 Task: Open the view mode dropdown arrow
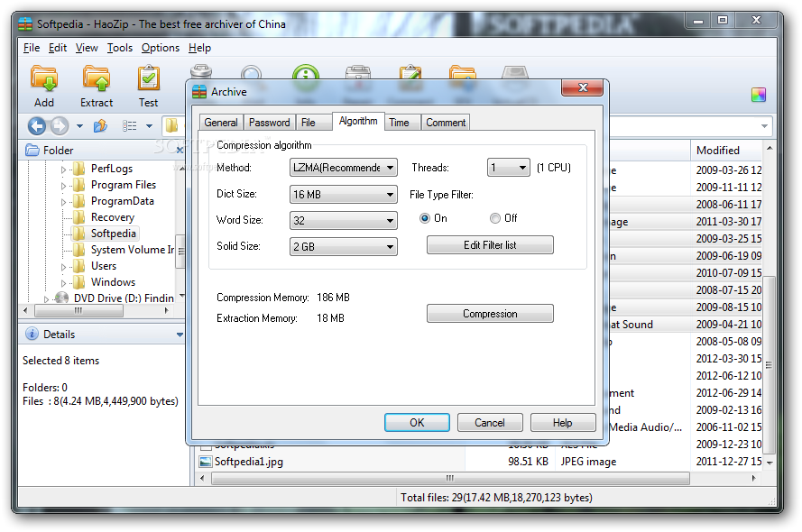[x=149, y=125]
